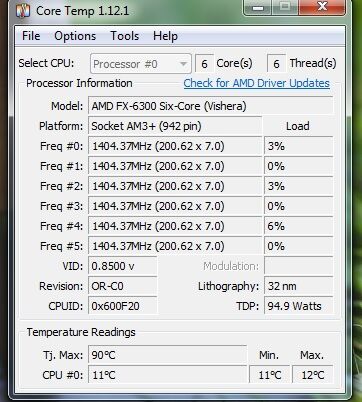Viewport: 362px width, 402px height.
Task: Click the Check for AMD Driver Updates link
Action: point(257,83)
